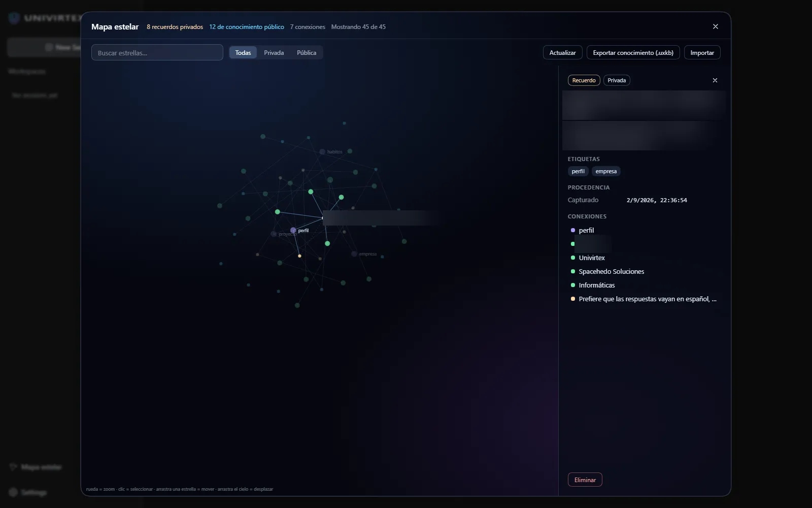This screenshot has height=508, width=812.
Task: Select the Todas filter tab
Action: [243, 52]
